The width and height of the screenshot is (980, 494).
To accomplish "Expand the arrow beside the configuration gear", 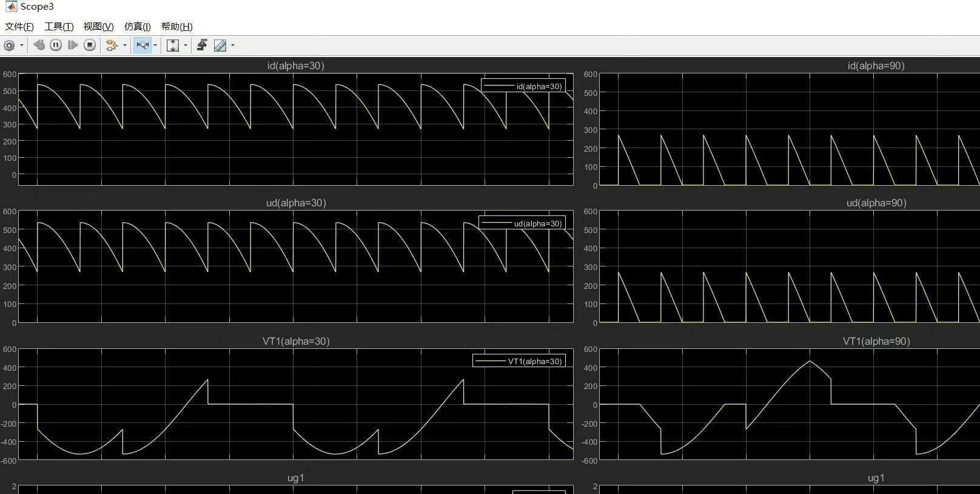I will [x=22, y=46].
